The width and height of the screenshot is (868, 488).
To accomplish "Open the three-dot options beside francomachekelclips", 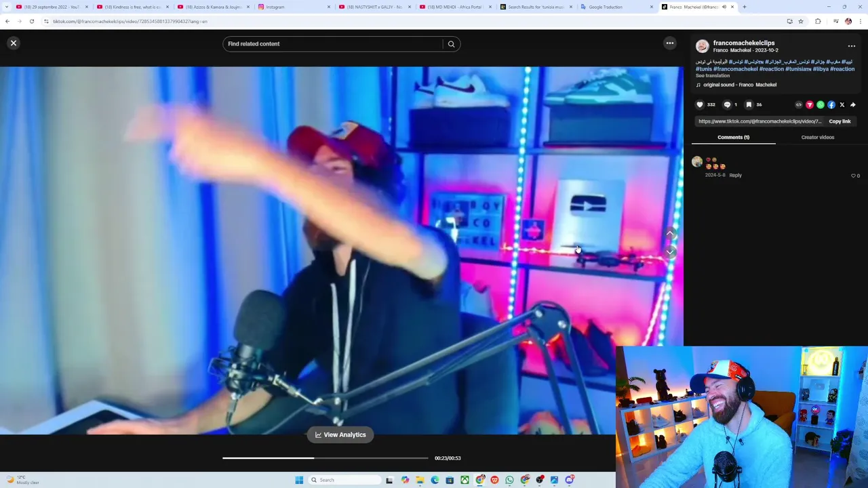I will coord(852,46).
